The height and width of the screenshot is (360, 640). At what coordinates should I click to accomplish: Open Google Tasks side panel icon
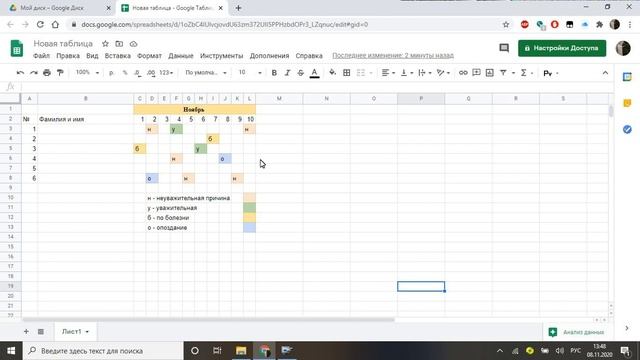point(627,129)
